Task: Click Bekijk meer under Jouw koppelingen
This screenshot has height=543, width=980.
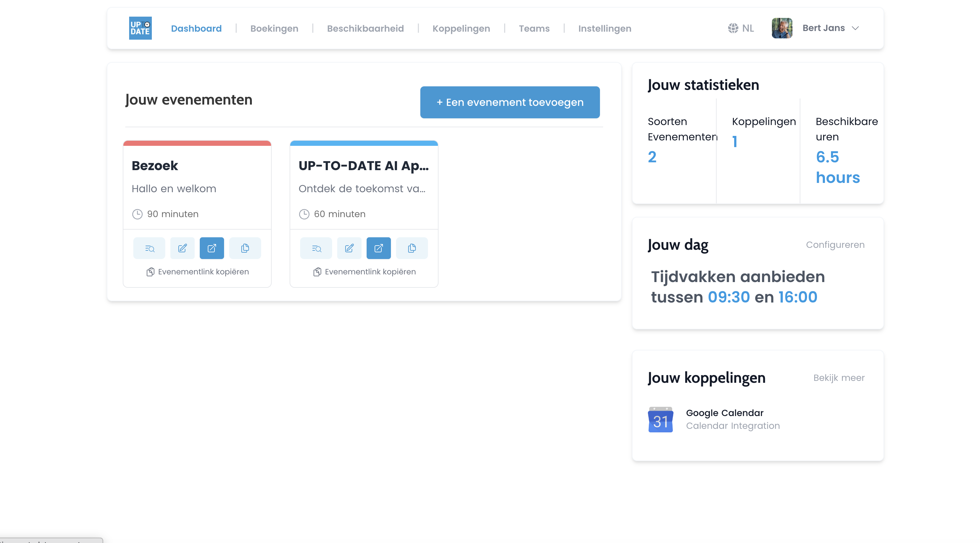Action: pos(839,378)
